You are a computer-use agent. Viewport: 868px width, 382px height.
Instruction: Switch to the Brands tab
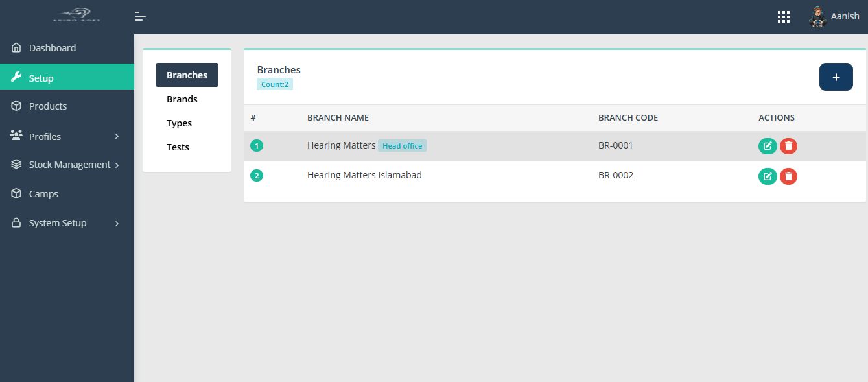pos(181,99)
